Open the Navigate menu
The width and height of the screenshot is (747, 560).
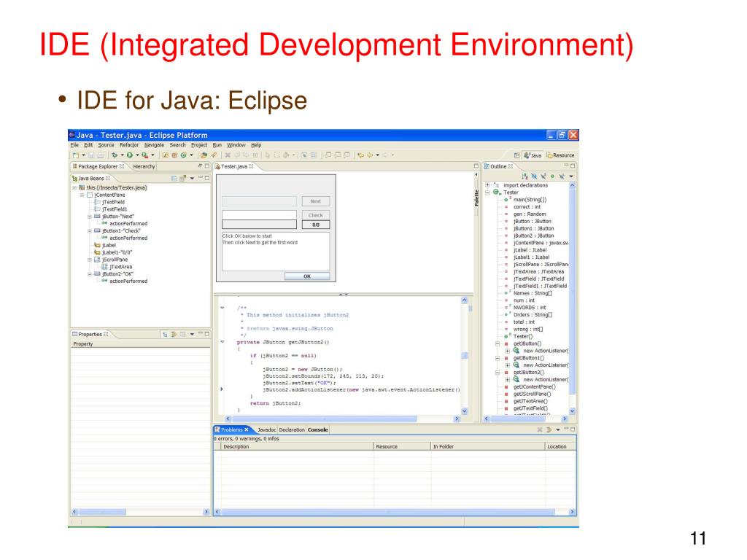(x=154, y=145)
